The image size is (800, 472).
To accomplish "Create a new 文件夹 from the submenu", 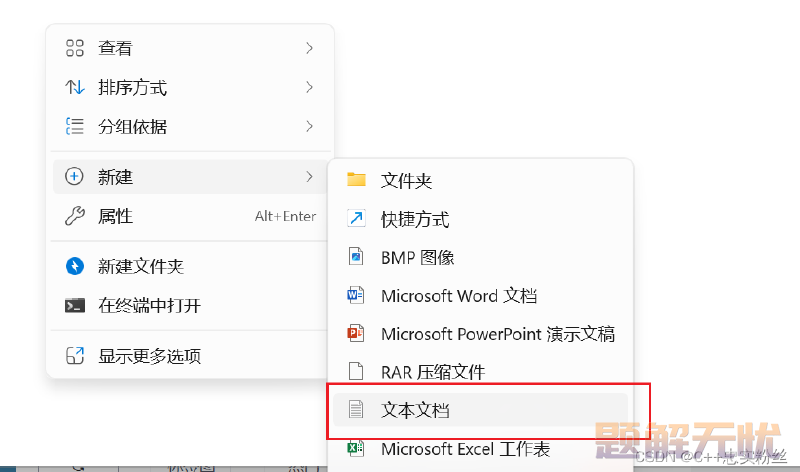I will click(x=481, y=180).
